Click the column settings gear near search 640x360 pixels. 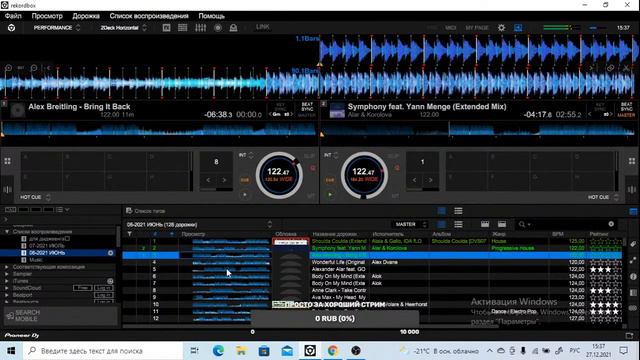611,224
